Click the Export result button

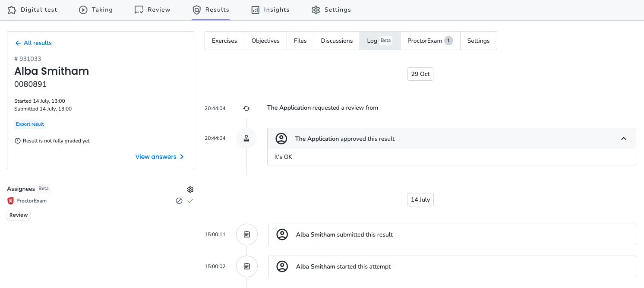pos(30,124)
